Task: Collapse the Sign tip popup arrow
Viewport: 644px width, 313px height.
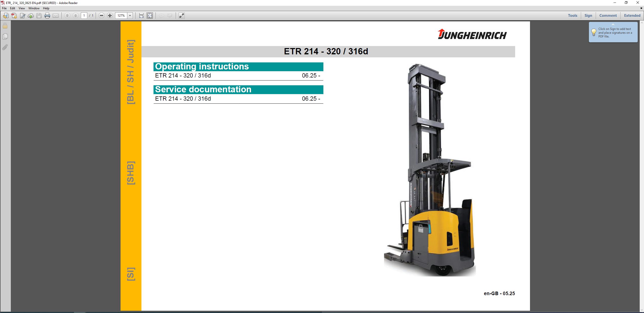Action: point(613,24)
